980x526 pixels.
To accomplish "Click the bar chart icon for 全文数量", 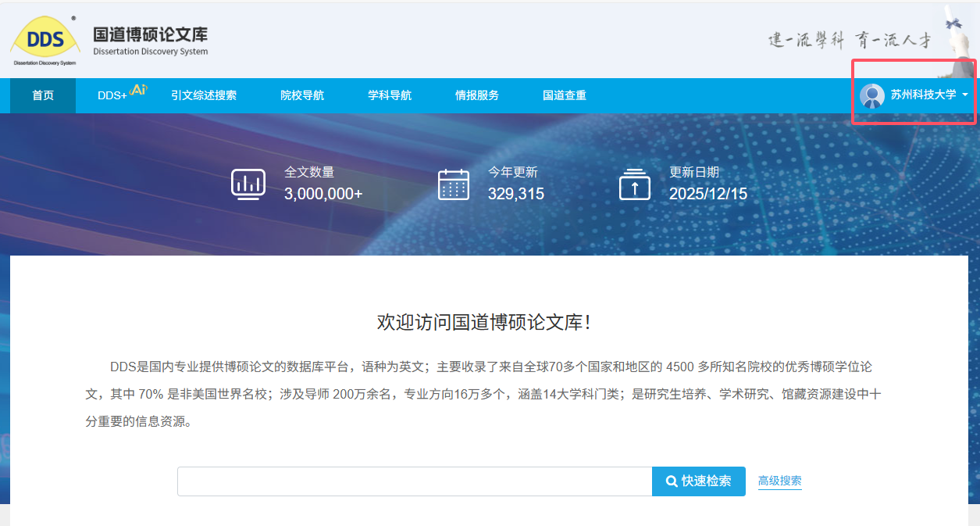I will 248,184.
